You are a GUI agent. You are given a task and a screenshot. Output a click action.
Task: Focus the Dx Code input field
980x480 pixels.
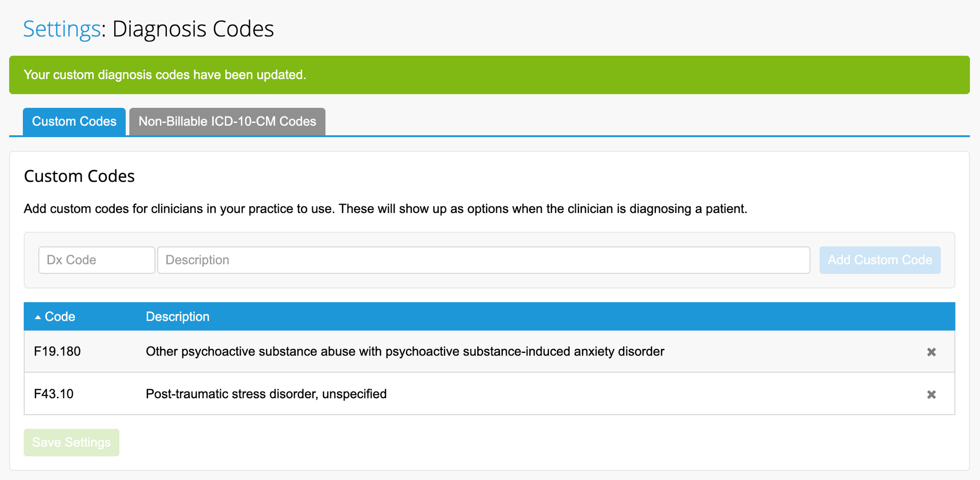[x=96, y=260]
